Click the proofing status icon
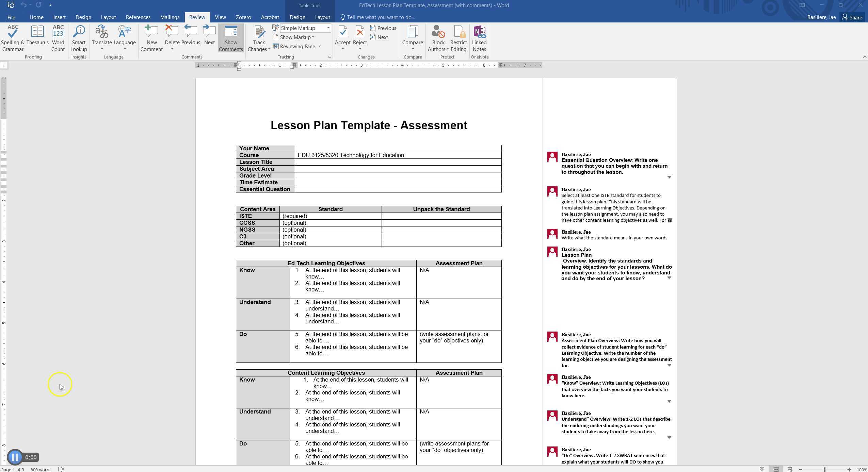This screenshot has width=868, height=472. (61, 469)
